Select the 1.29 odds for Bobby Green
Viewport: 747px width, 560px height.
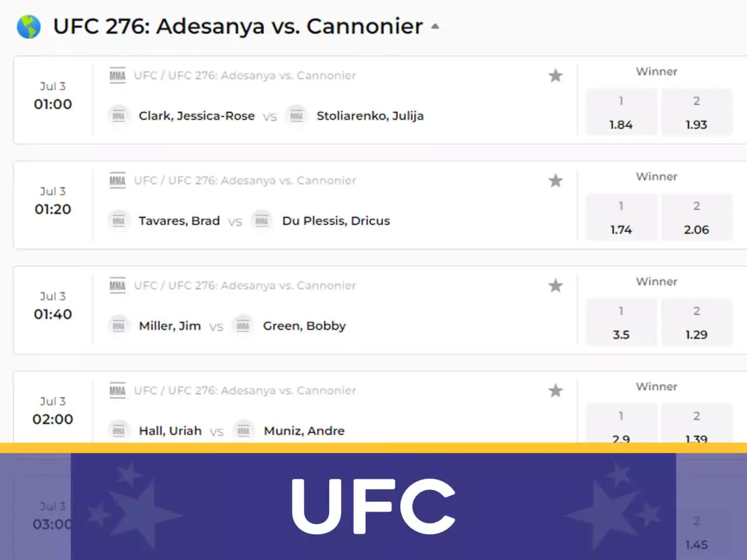point(697,322)
